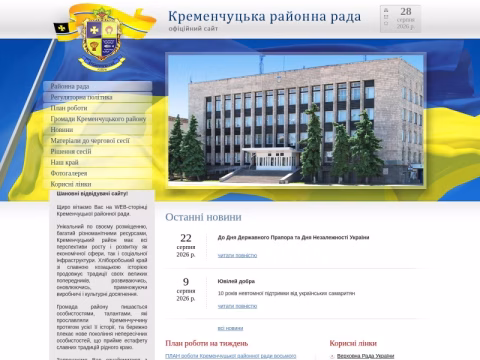This screenshot has height=360, width=480.
Task: Click the Шановні відвідувачі сайту! greeting
Action: 92,194
